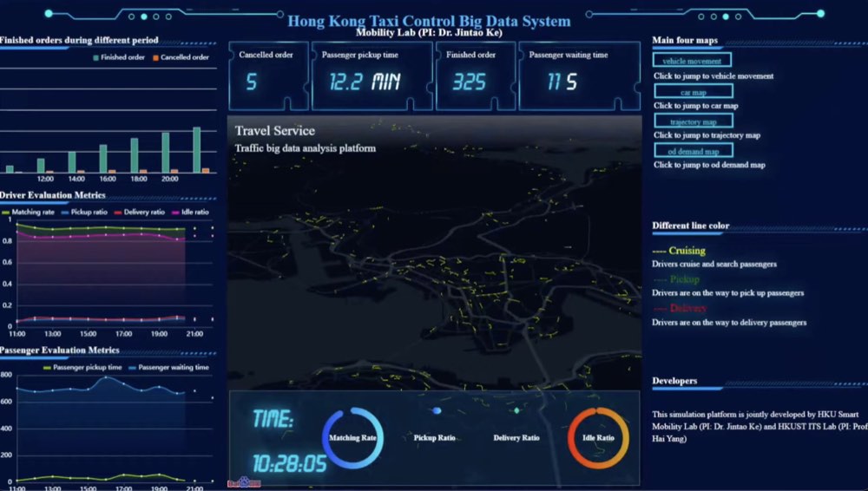
Task: Click the Finished order counter card
Action: coord(476,76)
